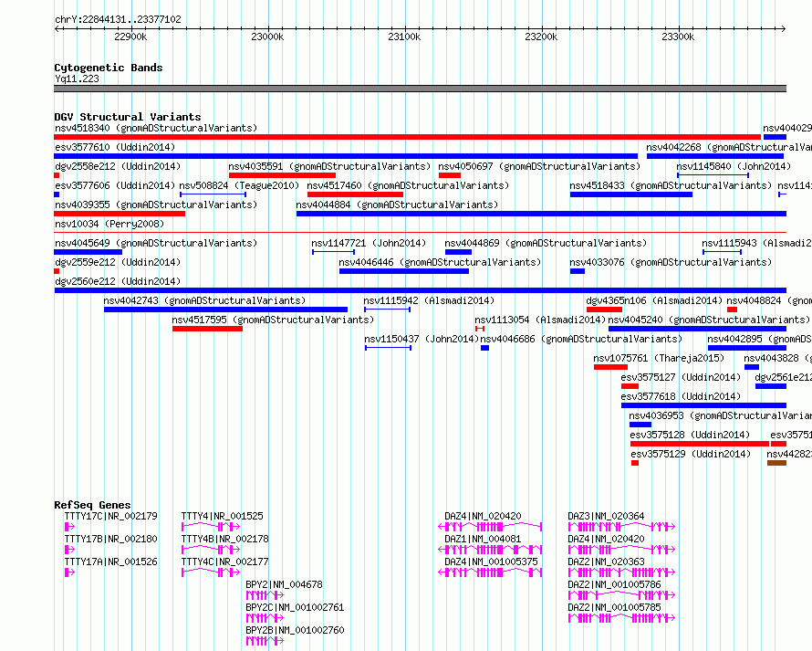Image resolution: width=812 pixels, height=651 pixels.
Task: Open variant nsv1145840 (John2014)
Action: coord(734,166)
